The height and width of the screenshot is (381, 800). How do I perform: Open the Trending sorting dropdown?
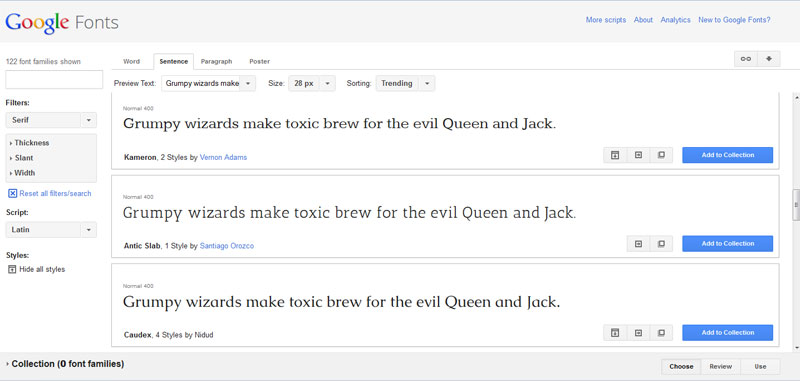tap(406, 84)
